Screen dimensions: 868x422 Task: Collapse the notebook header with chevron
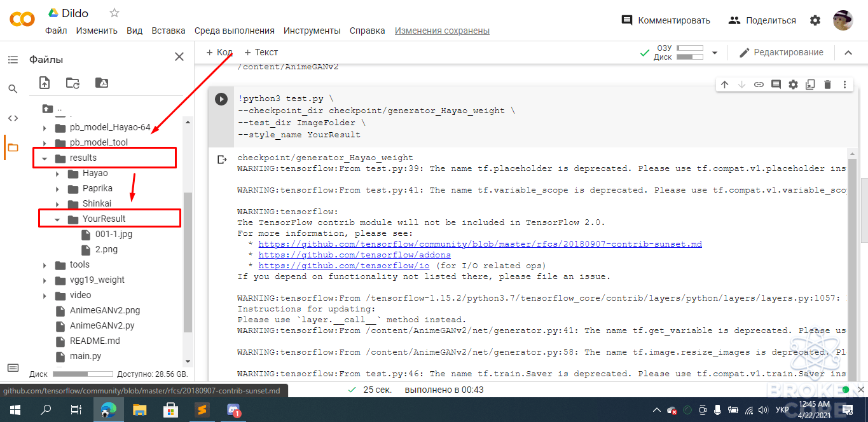[848, 53]
